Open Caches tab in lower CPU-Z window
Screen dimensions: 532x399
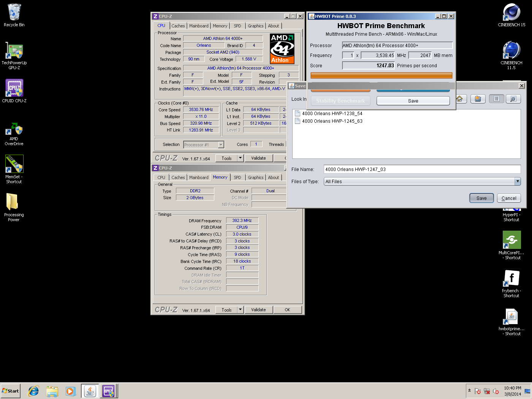coord(178,177)
